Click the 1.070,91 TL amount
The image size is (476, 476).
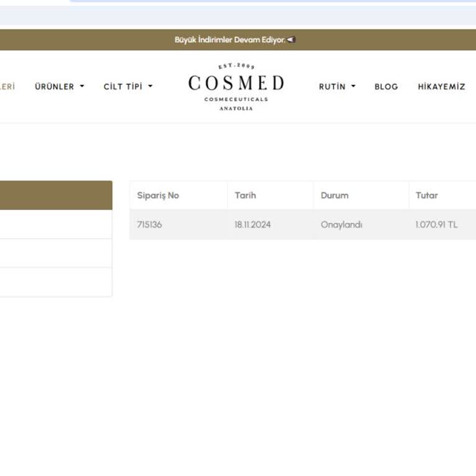(x=436, y=224)
